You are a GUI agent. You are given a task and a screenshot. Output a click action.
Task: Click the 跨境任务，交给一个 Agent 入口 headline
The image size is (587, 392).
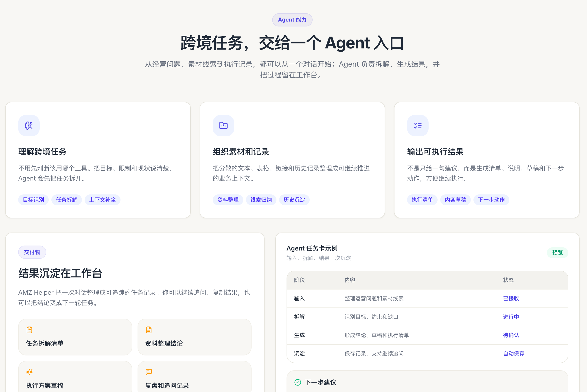[x=292, y=43]
